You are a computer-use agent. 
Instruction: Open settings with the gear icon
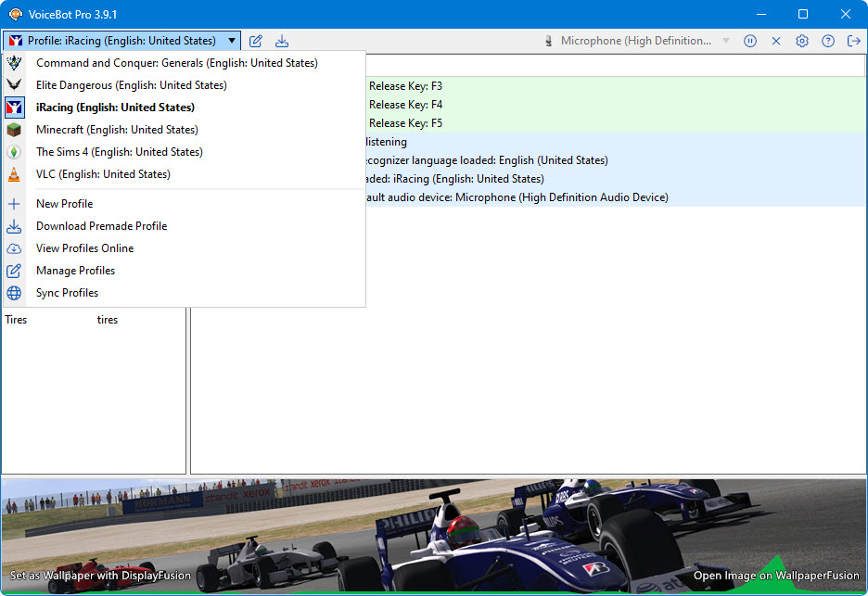tap(802, 41)
